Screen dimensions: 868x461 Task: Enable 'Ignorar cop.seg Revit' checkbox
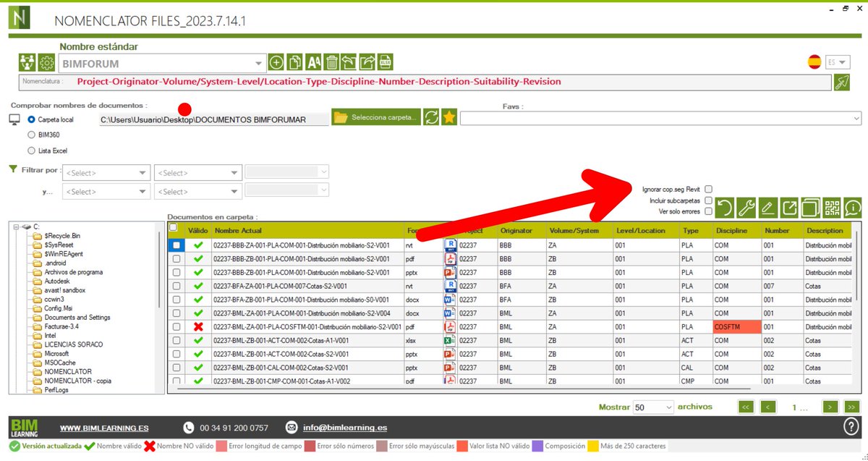(x=708, y=189)
